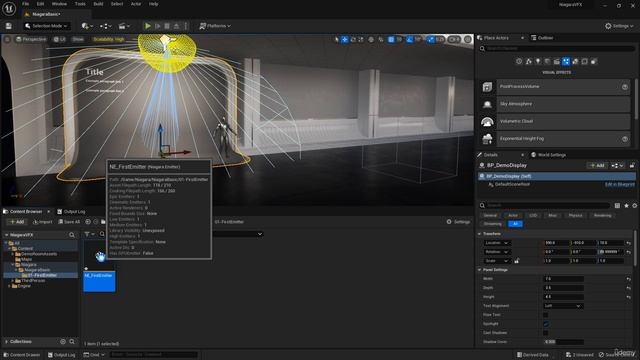Open the viewport options hamburger menu
Image resolution: width=640 pixels, height=360 pixels.
tap(7, 39)
